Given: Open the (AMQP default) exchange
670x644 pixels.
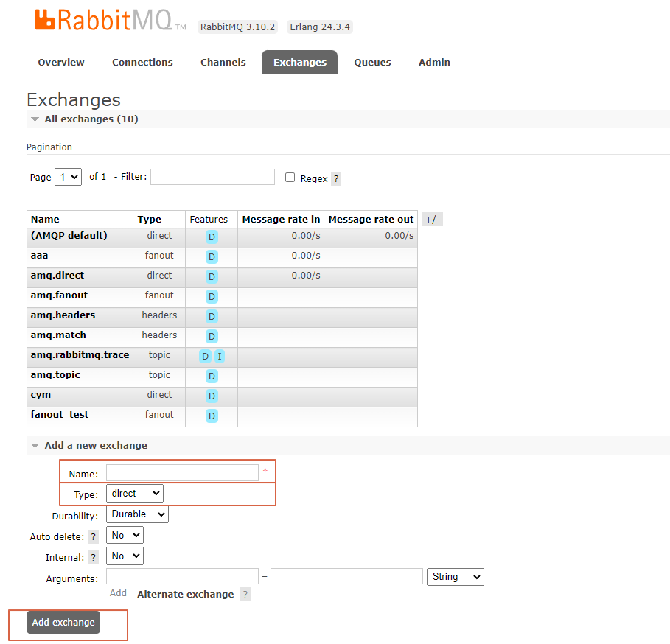Looking at the screenshot, I should [x=69, y=236].
